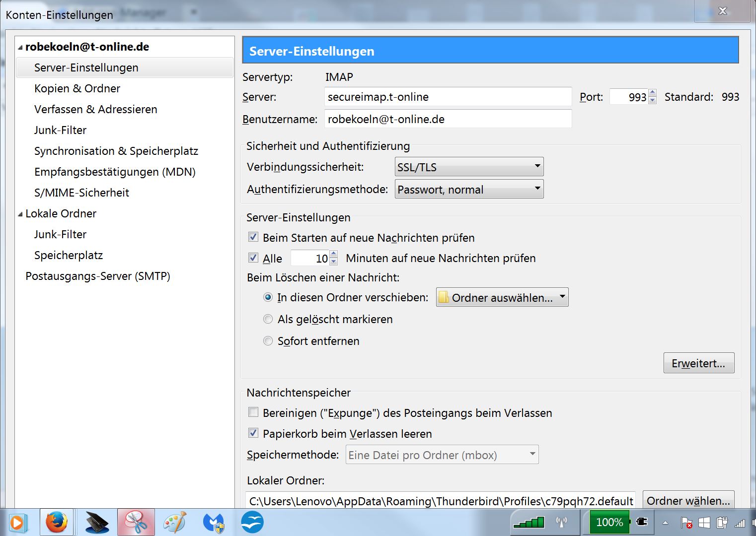Click the Windows logo tray icon
This screenshot has width=756, height=536.
coord(704,523)
